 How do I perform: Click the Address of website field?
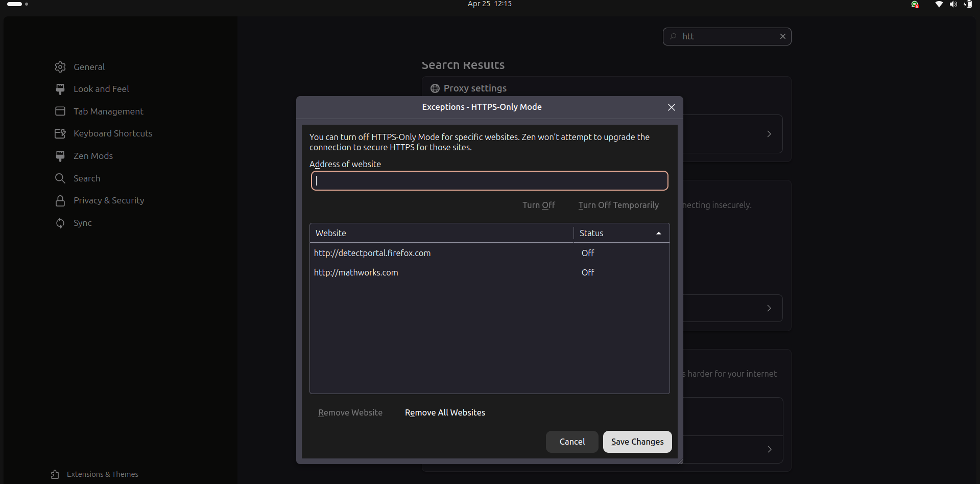tap(489, 181)
